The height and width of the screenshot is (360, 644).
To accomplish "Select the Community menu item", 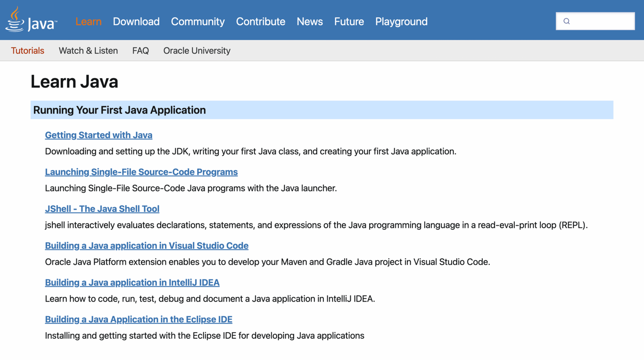I will click(198, 22).
